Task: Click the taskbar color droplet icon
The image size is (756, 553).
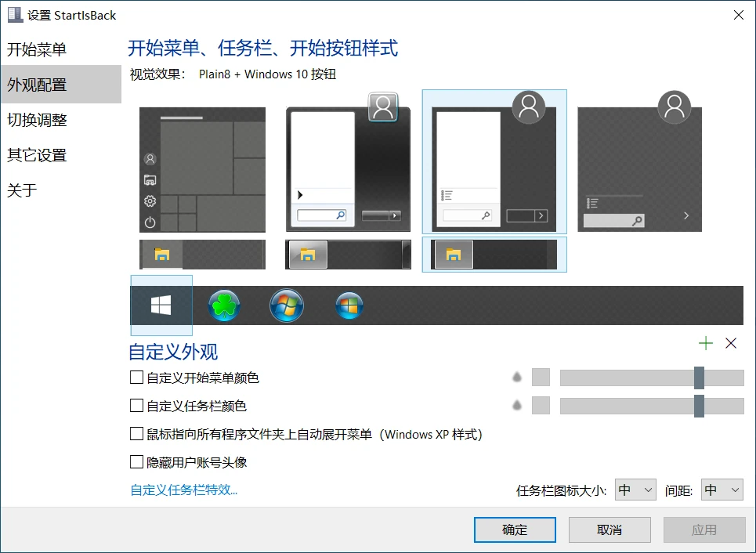Action: click(x=517, y=406)
